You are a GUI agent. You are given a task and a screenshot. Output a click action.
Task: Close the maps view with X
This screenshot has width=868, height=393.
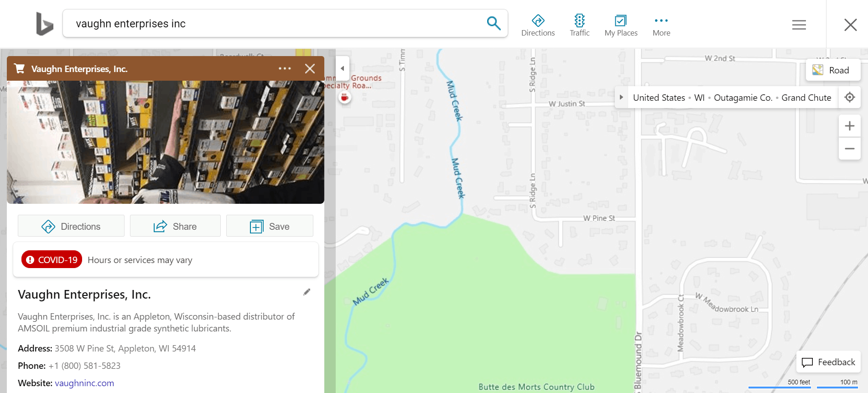pyautogui.click(x=850, y=25)
